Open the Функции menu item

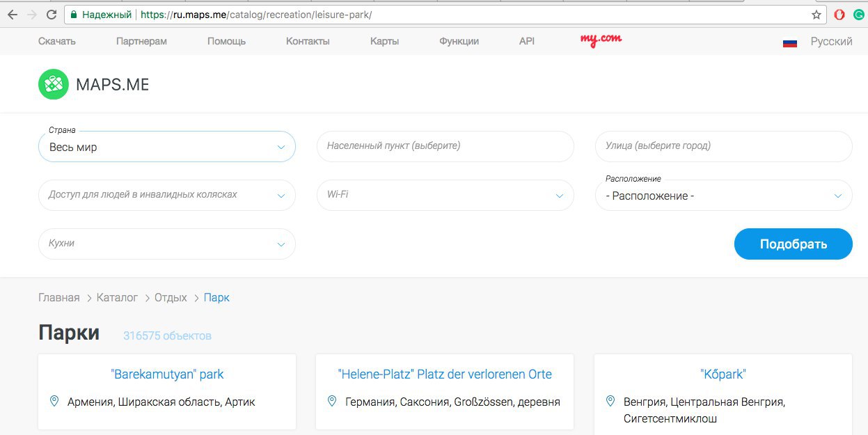(459, 41)
